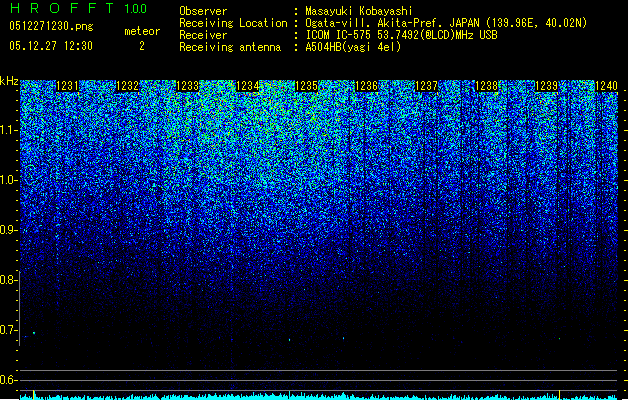Click the 1234 time marker
The width and height of the screenshot is (629, 400).
tap(248, 86)
